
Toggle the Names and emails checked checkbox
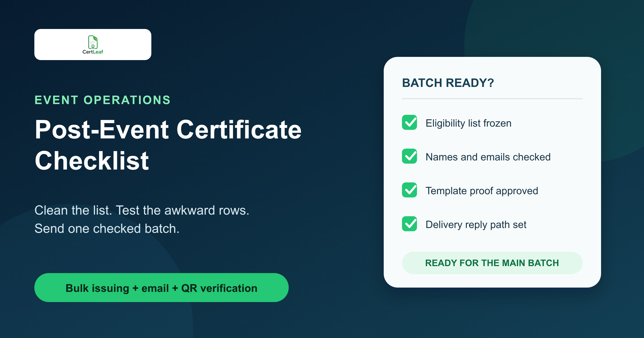[409, 156]
